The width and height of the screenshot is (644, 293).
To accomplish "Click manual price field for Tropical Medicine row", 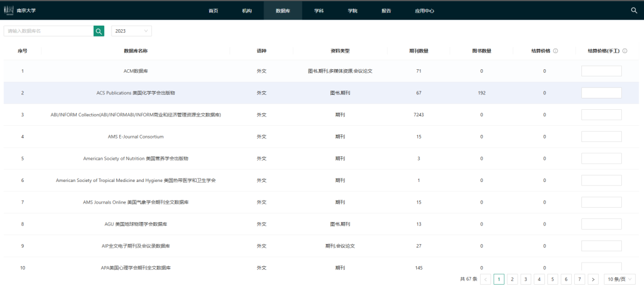I will pyautogui.click(x=601, y=180).
